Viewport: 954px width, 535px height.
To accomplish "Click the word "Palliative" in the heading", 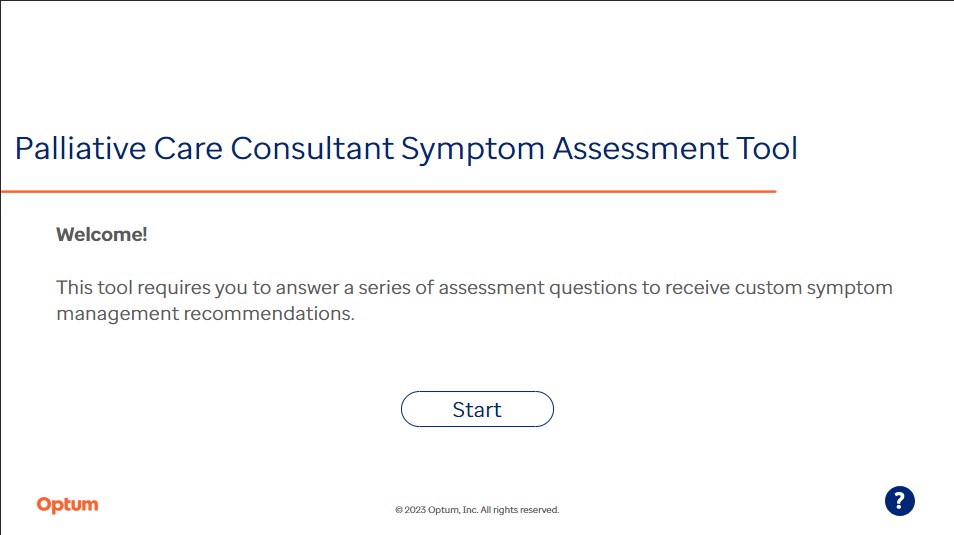I will point(80,149).
